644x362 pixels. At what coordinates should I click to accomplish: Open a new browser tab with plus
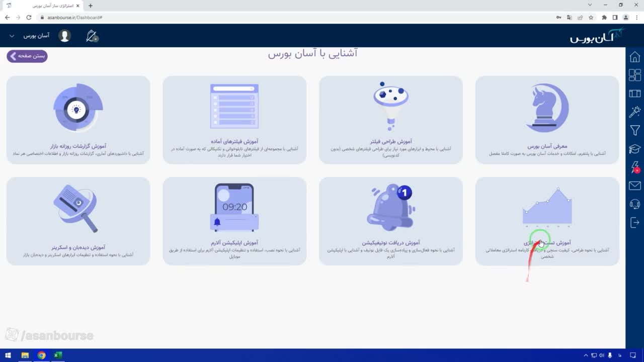(x=91, y=6)
